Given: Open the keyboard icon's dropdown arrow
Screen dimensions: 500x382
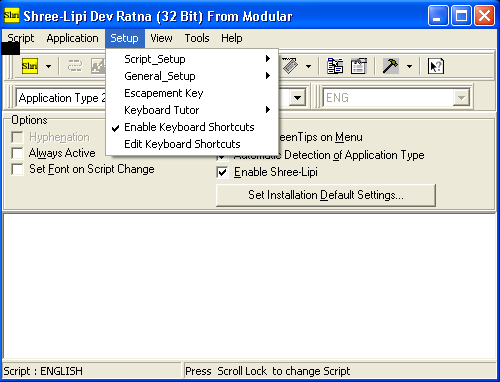Looking at the screenshot, I should point(309,66).
